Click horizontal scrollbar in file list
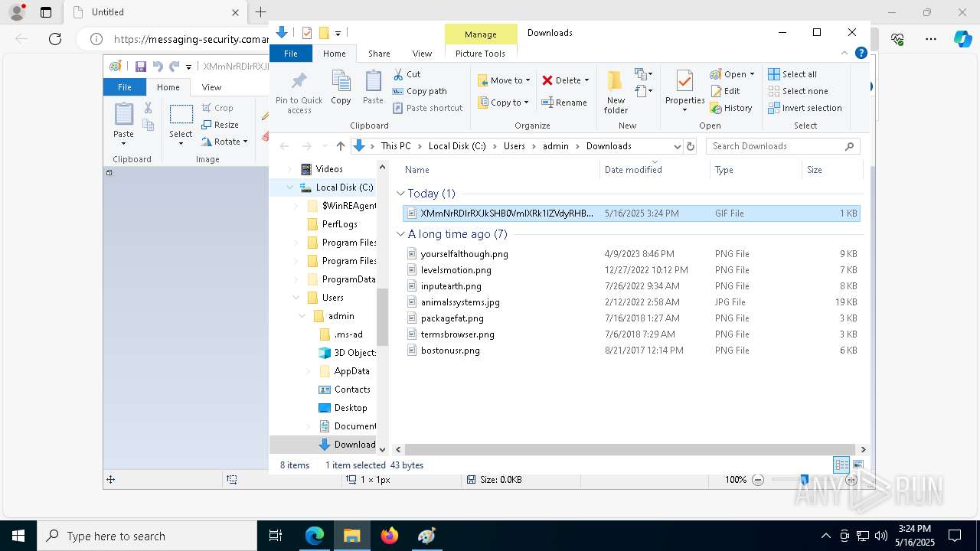 629,450
